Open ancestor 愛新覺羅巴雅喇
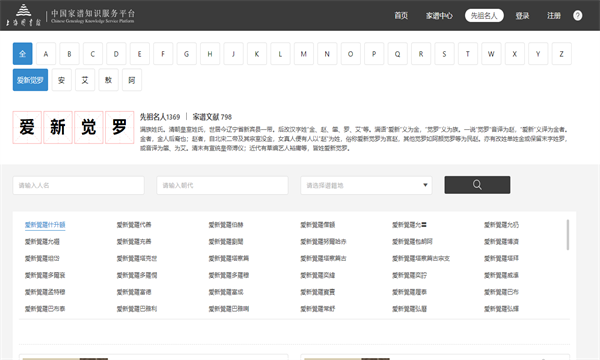Image resolution: width=600 pixels, height=360 pixels. coord(229,309)
